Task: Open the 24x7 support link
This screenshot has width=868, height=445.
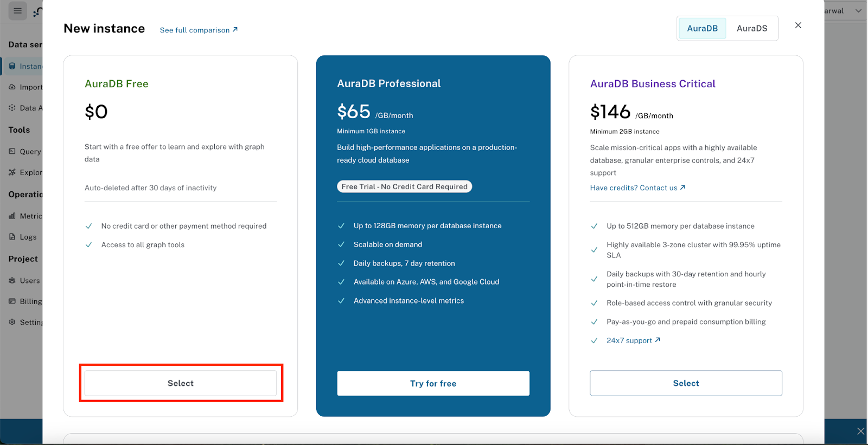Action: [x=633, y=340]
